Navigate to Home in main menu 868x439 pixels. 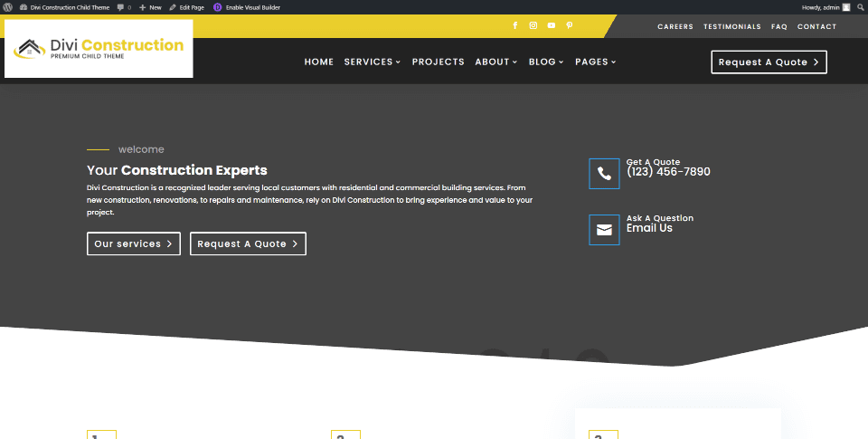click(319, 62)
